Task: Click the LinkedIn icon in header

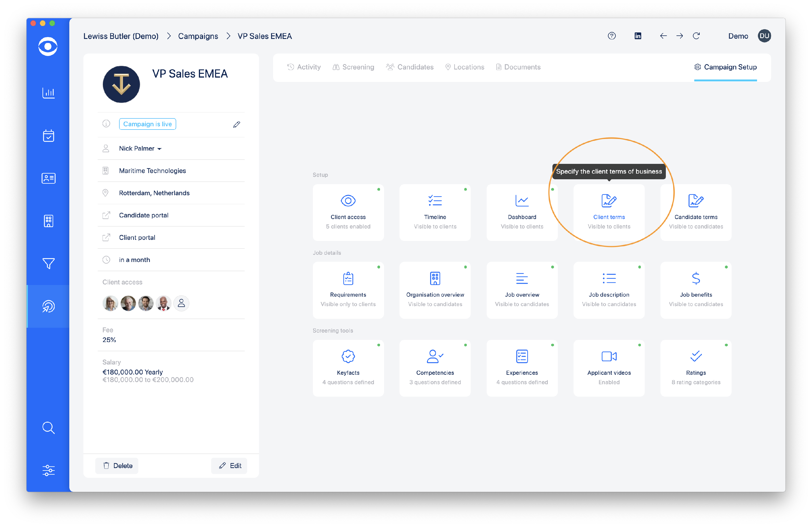Action: click(637, 36)
